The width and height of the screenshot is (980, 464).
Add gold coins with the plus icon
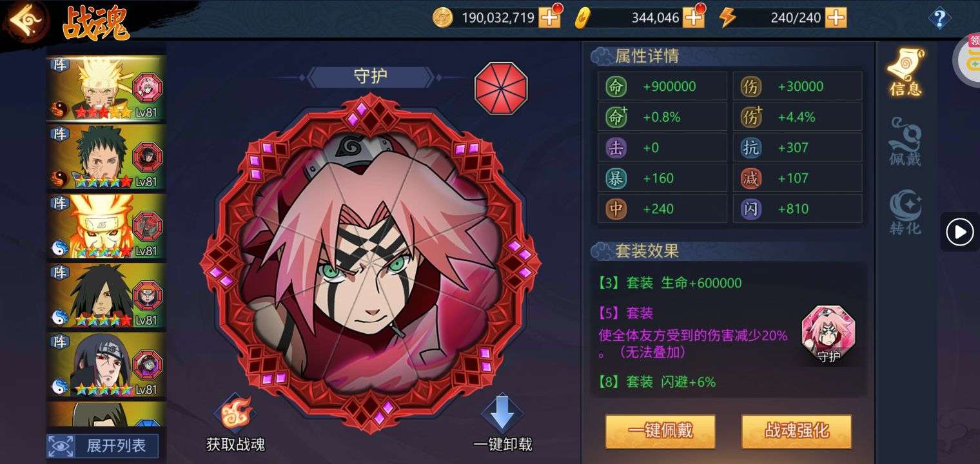[x=549, y=17]
